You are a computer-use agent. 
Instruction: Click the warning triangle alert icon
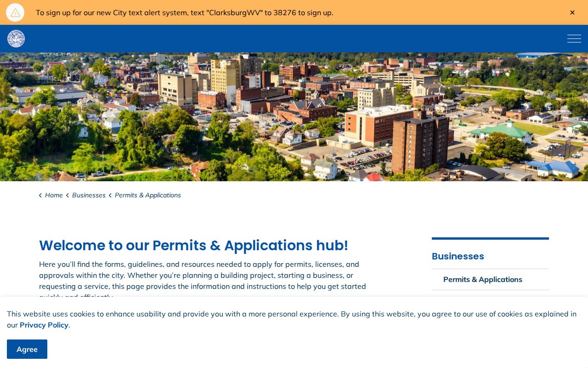[x=15, y=12]
